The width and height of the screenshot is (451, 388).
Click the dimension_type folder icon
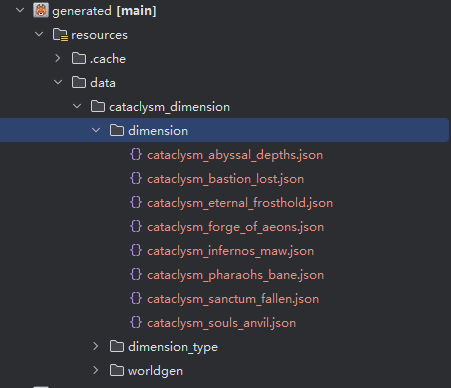pyautogui.click(x=117, y=347)
